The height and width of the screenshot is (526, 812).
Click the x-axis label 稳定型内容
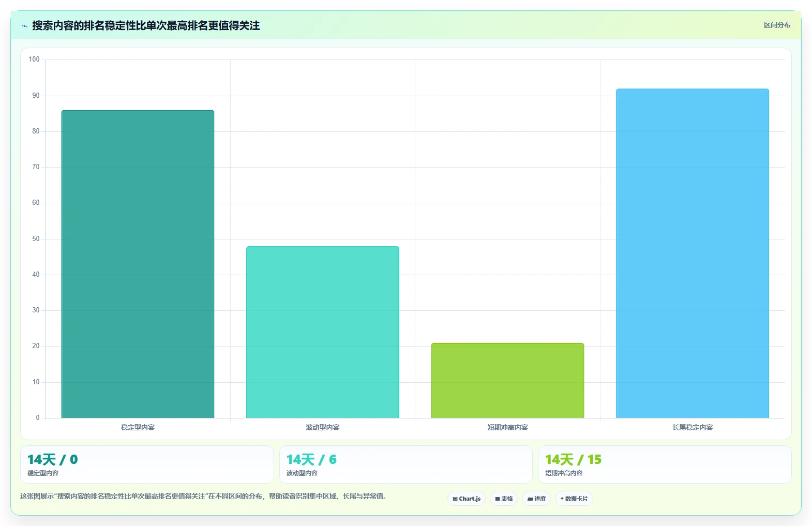[x=138, y=427]
